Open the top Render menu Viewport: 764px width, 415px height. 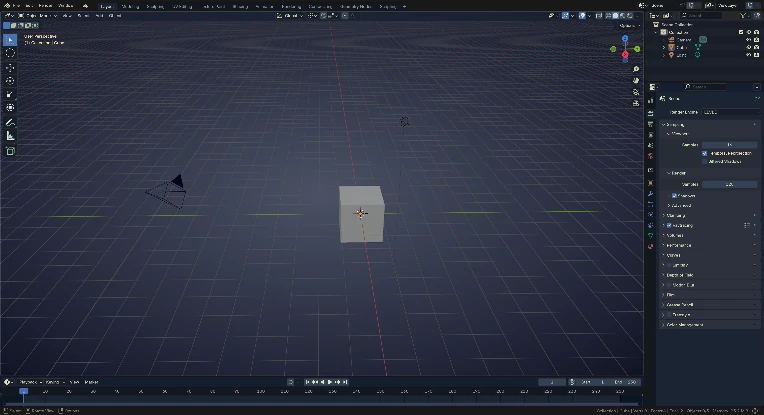[45, 6]
